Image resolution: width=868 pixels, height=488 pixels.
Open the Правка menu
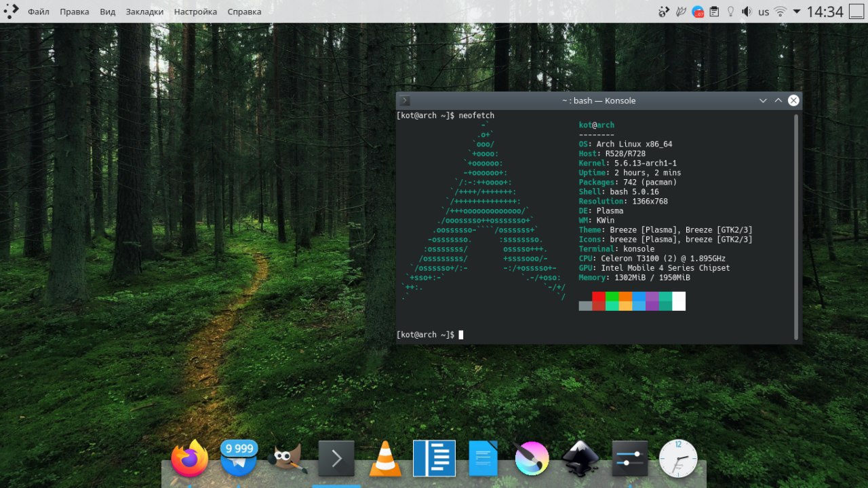74,12
